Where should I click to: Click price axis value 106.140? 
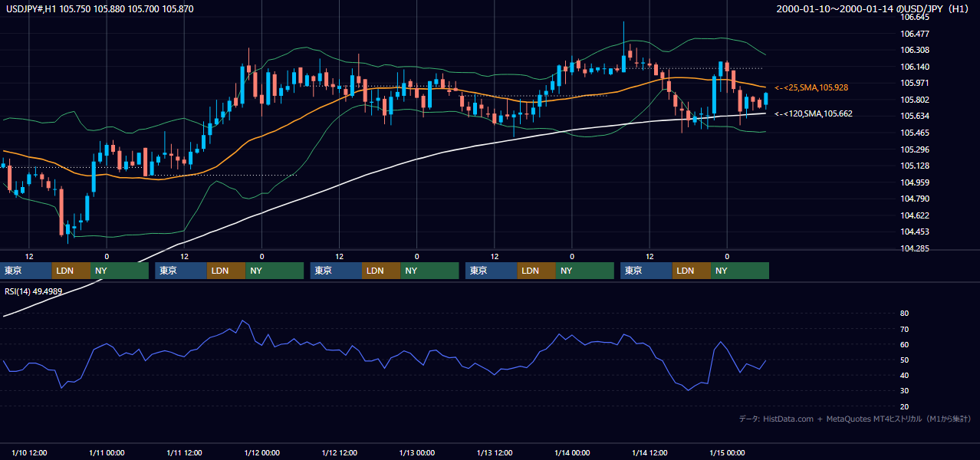tap(916, 67)
